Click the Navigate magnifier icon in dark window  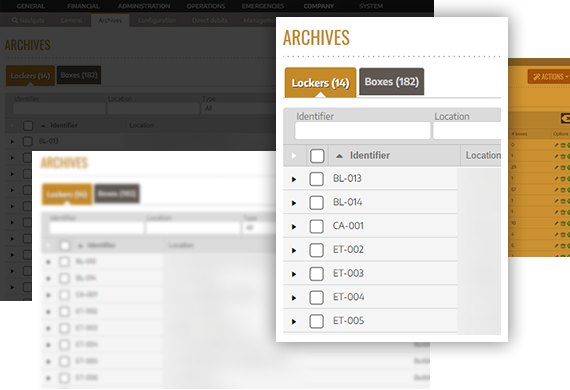click(x=15, y=20)
